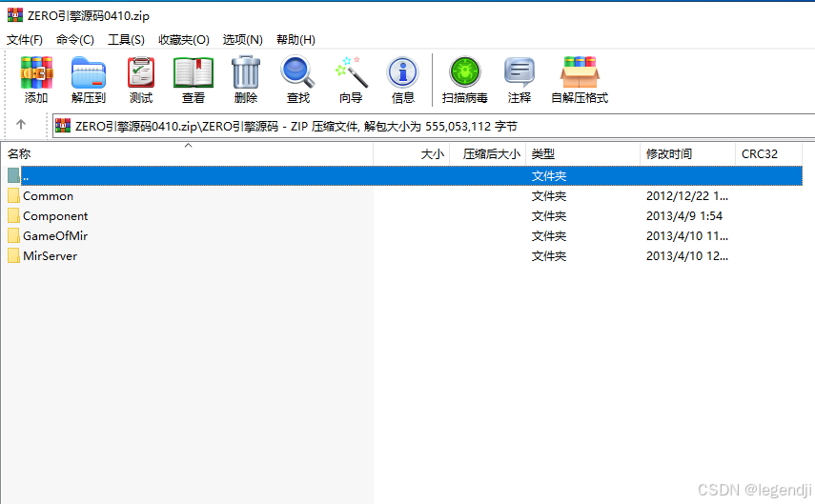Viewport: 815px width, 504px height.
Task: Sort by 压缩后大小 column header
Action: [487, 153]
